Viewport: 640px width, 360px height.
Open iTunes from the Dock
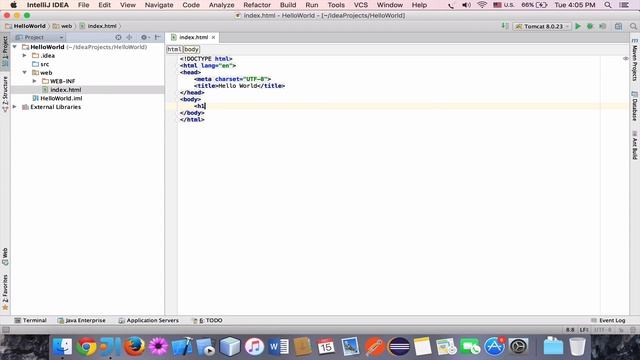tap(254, 347)
